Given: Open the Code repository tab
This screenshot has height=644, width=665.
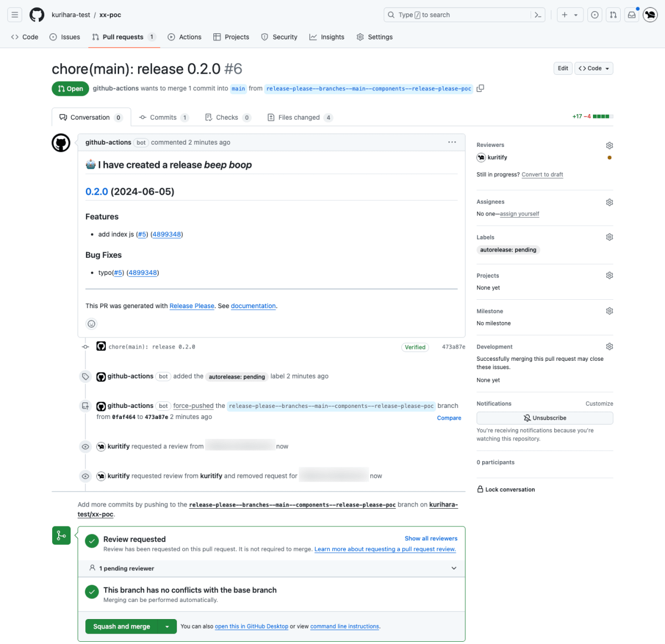Looking at the screenshot, I should pyautogui.click(x=24, y=37).
